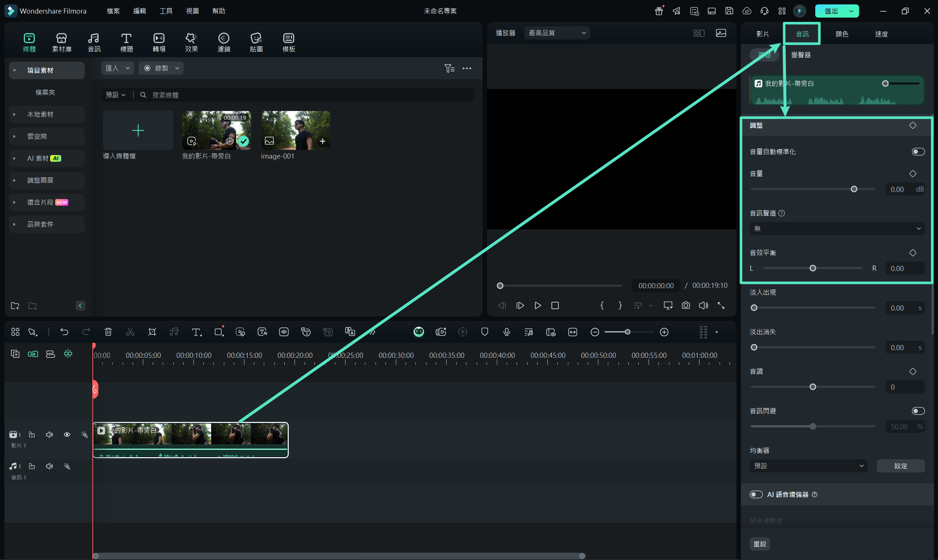Turn on 音訊閃避 switch

(917, 411)
